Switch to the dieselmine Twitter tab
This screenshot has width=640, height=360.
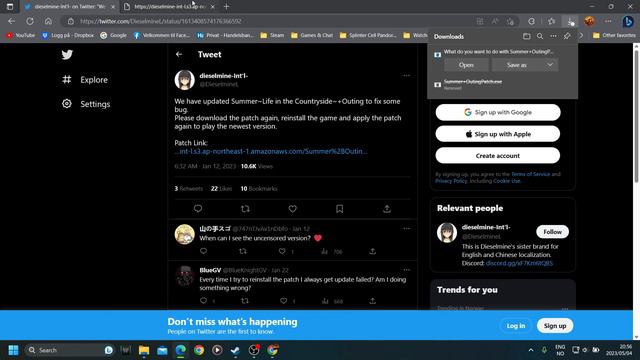[69, 7]
